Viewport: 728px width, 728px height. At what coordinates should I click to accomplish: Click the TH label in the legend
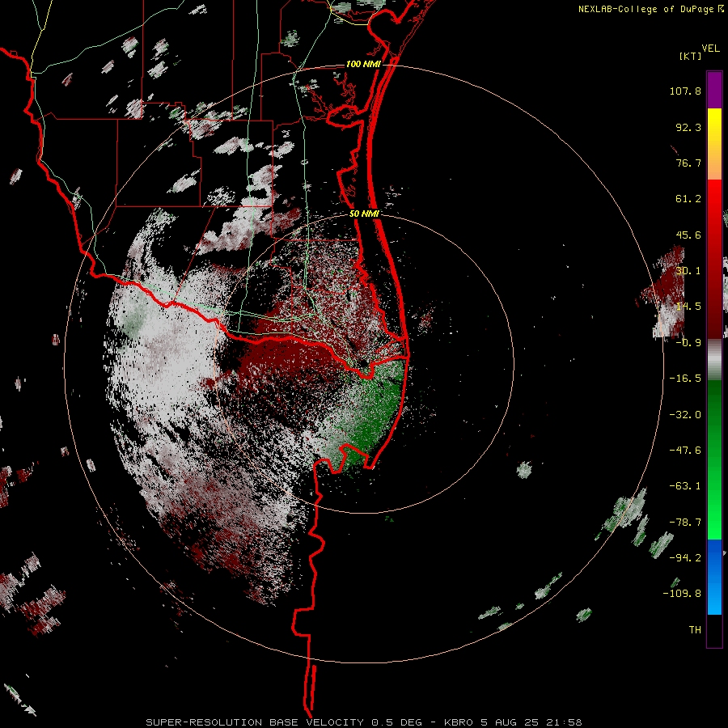(695, 630)
